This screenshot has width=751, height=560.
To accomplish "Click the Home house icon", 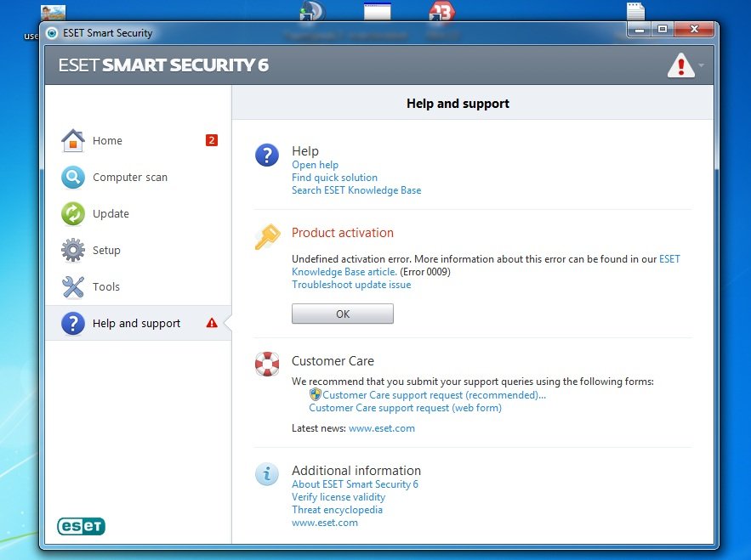I will click(x=73, y=140).
